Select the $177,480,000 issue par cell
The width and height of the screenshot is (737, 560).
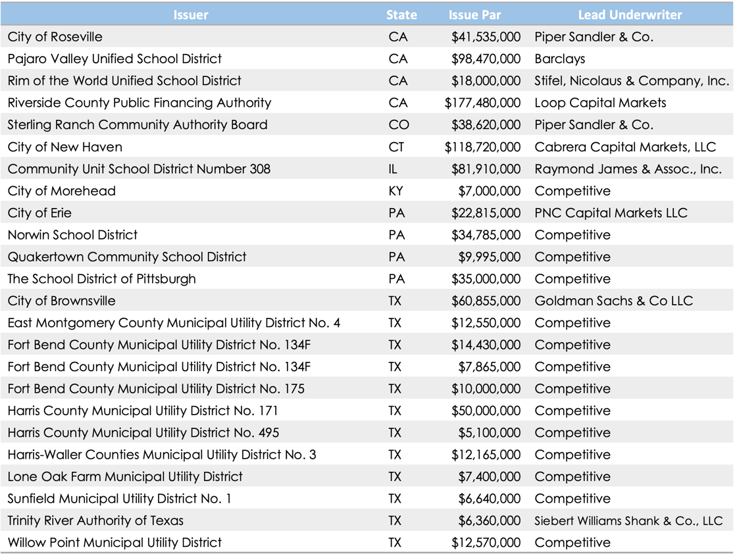tap(482, 103)
